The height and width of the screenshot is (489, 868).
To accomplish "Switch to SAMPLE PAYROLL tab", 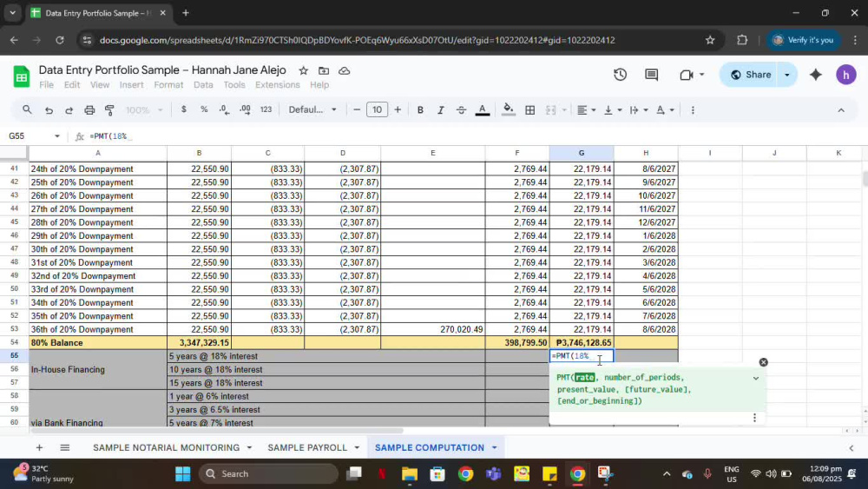I will point(307,447).
